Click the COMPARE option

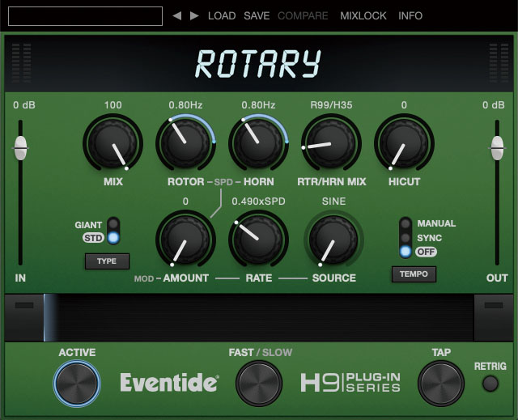click(303, 15)
